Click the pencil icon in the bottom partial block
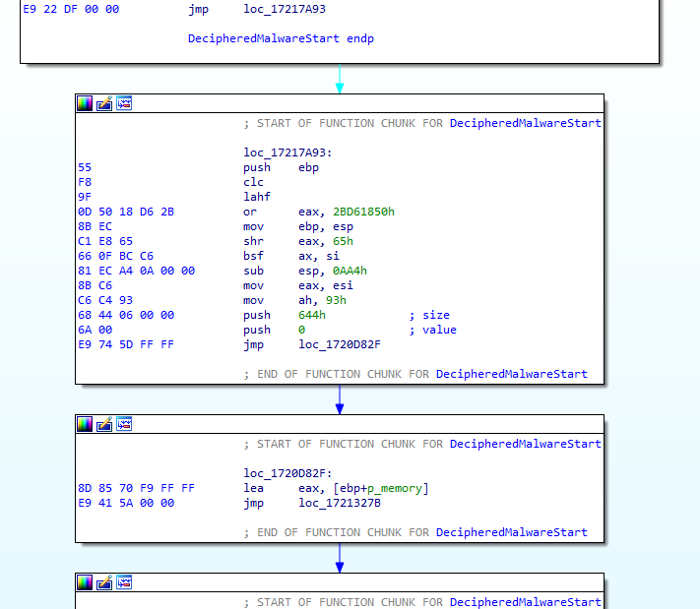The height and width of the screenshot is (609, 700). pos(104,582)
